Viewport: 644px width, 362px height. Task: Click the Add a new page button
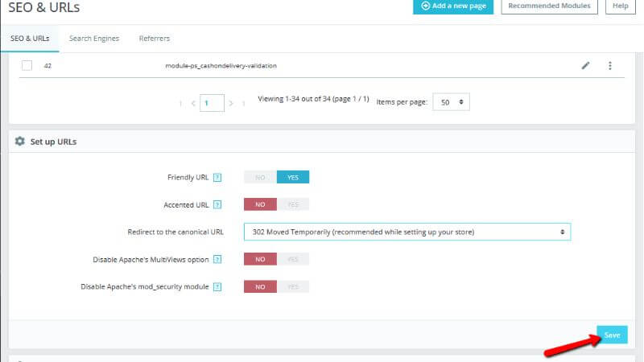[x=453, y=6]
